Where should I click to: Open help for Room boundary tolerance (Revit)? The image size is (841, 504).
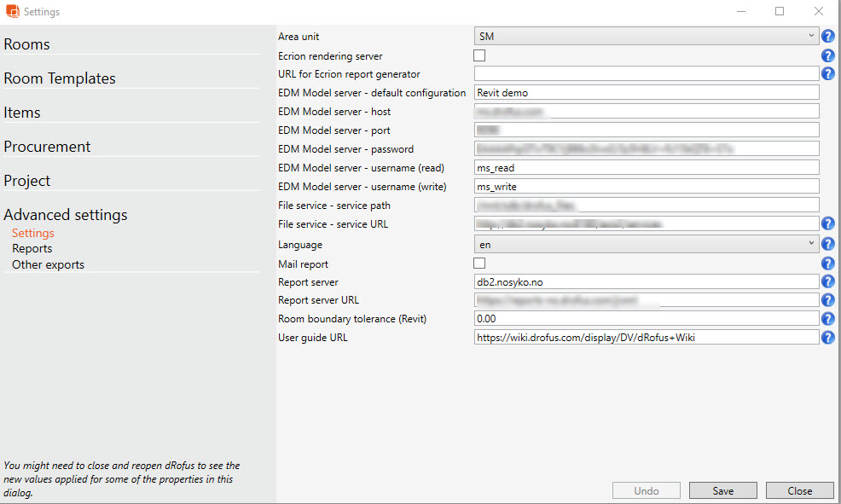[827, 319]
